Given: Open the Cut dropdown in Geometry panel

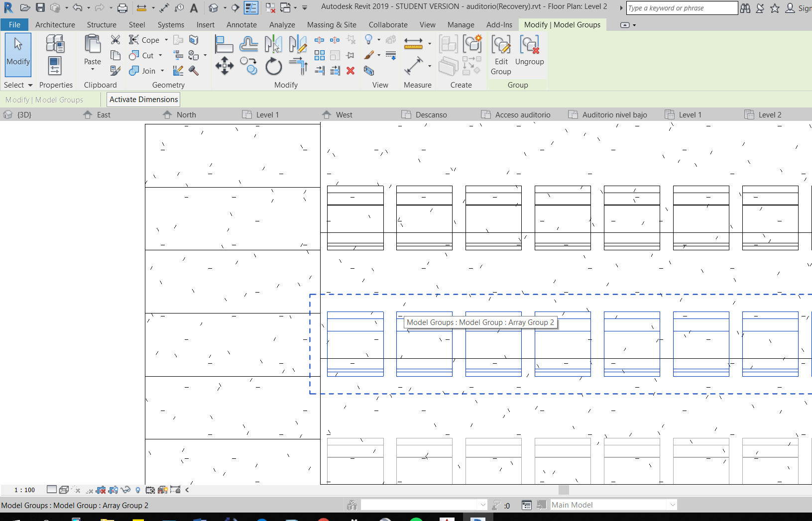Looking at the screenshot, I should 160,55.
